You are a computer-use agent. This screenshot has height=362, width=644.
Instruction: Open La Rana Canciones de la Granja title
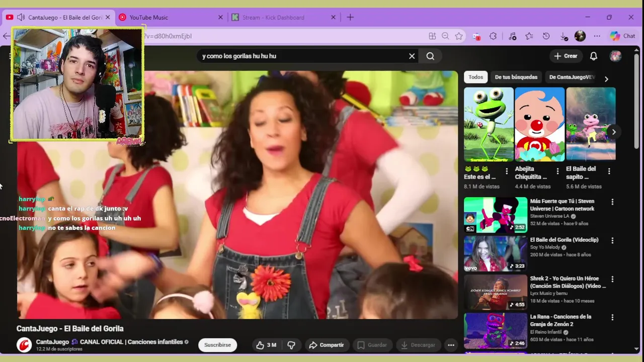click(x=561, y=320)
